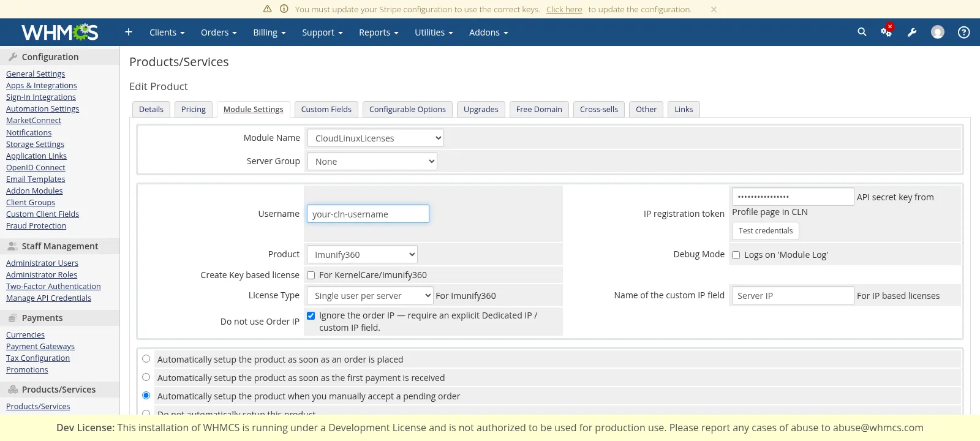The image size is (980, 441).
Task: Expand the Billing menu
Action: point(269,32)
